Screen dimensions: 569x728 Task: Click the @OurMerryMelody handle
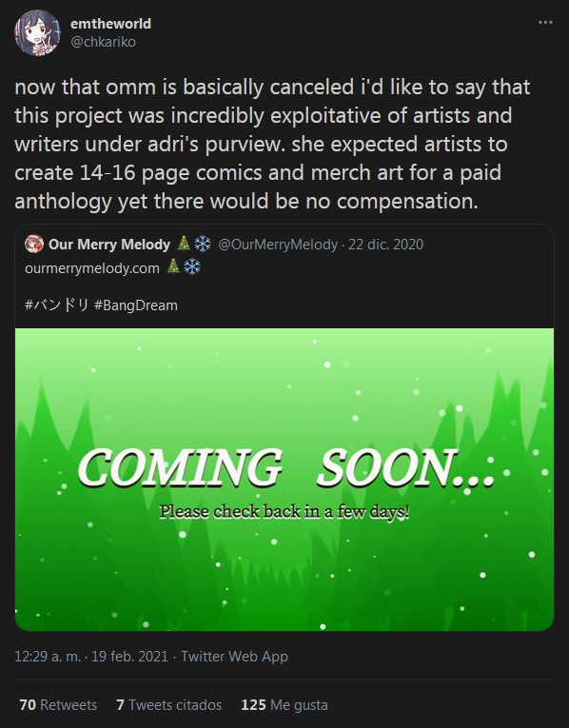click(278, 245)
